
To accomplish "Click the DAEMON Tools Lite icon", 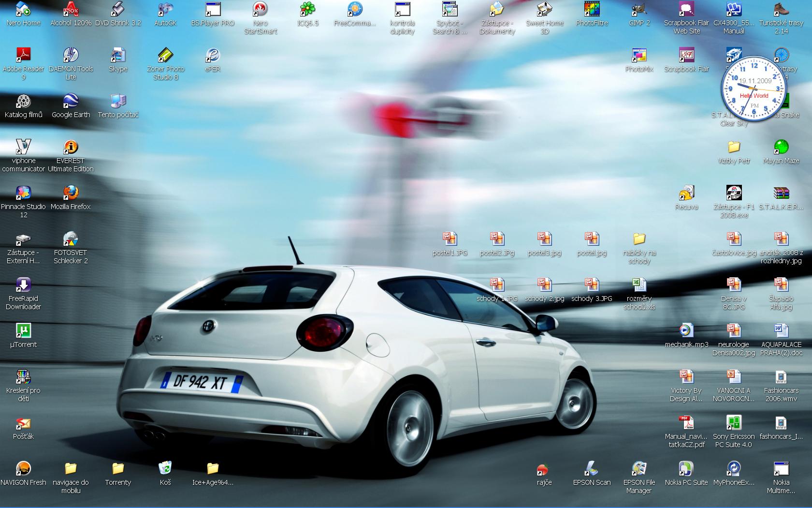I will (x=71, y=55).
